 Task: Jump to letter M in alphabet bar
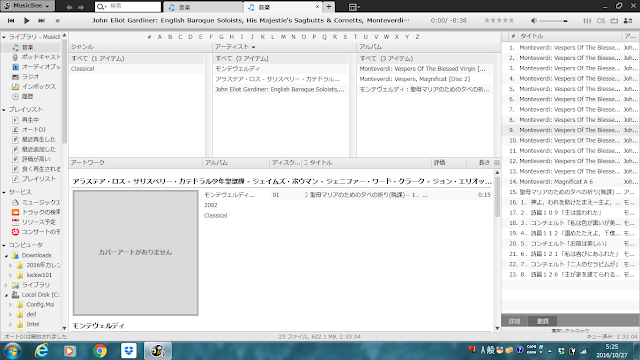click(283, 37)
